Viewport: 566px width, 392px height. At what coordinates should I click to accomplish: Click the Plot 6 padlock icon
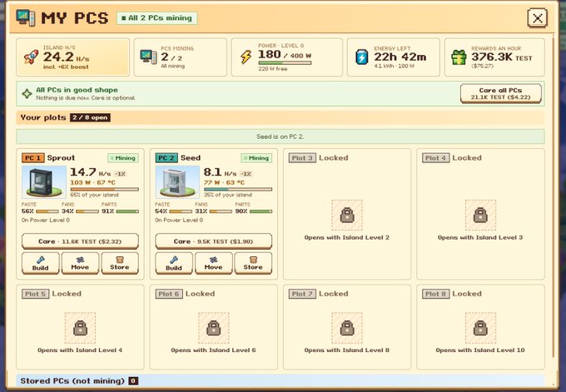[214, 328]
